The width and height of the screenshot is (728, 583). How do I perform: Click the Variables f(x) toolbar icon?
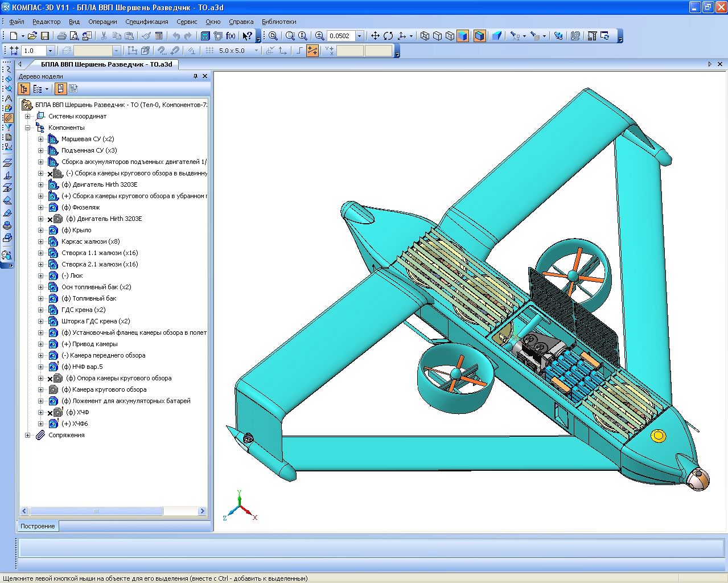[x=231, y=36]
